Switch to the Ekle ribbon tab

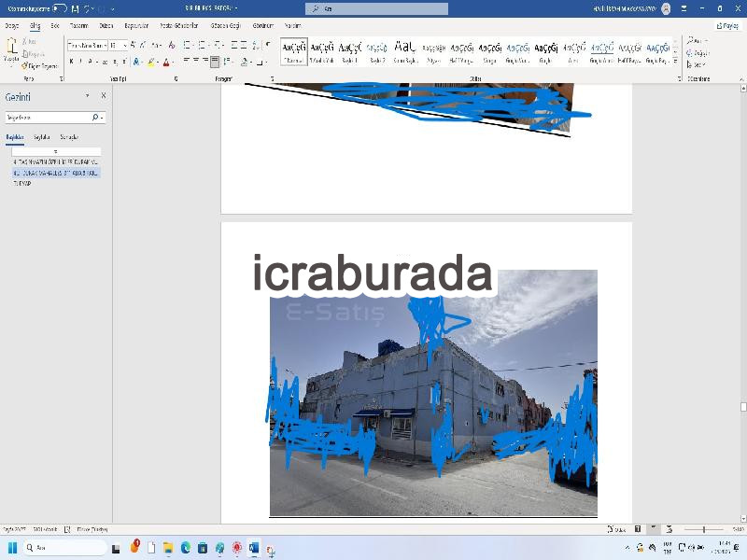tap(55, 26)
